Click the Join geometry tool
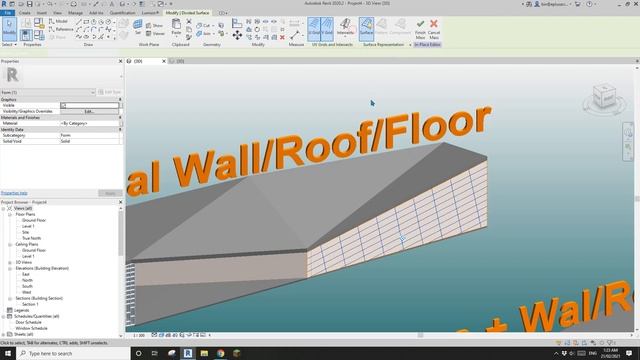Viewport: 640px width, 360px height. point(204,33)
